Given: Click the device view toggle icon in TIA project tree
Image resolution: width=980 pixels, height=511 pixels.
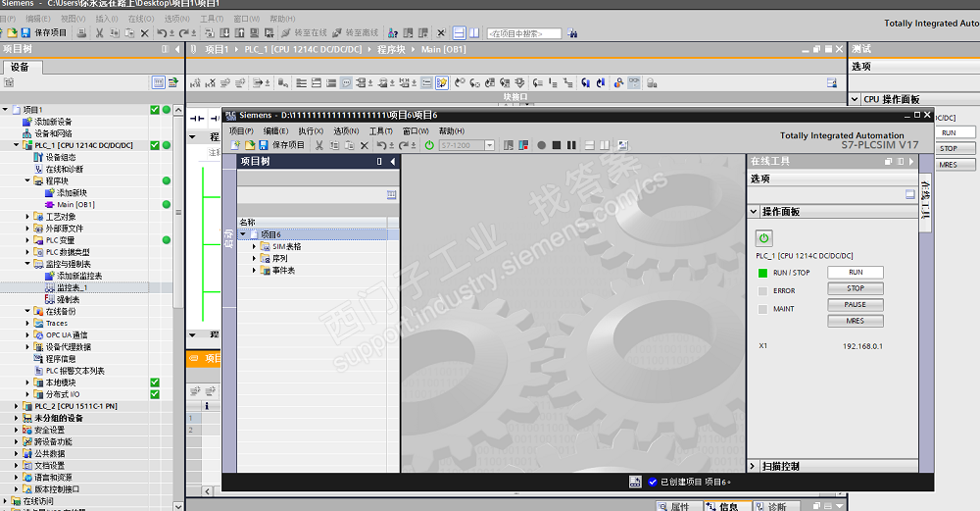Looking at the screenshot, I should coord(159,82).
